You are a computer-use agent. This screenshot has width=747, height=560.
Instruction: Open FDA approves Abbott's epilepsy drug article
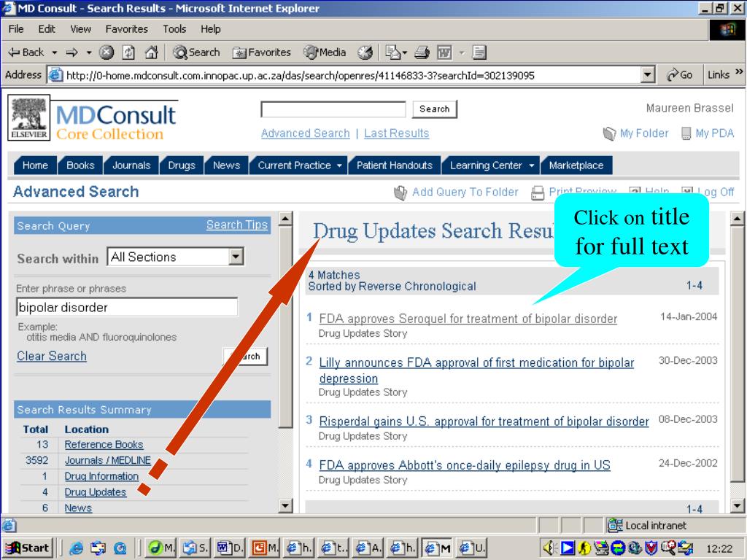pyautogui.click(x=465, y=465)
